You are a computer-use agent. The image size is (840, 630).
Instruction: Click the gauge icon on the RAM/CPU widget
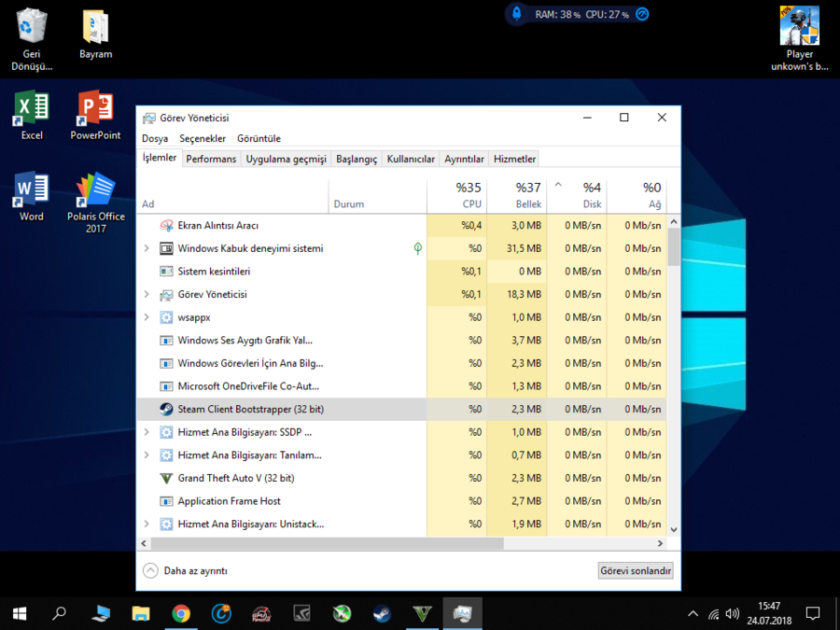(x=642, y=14)
